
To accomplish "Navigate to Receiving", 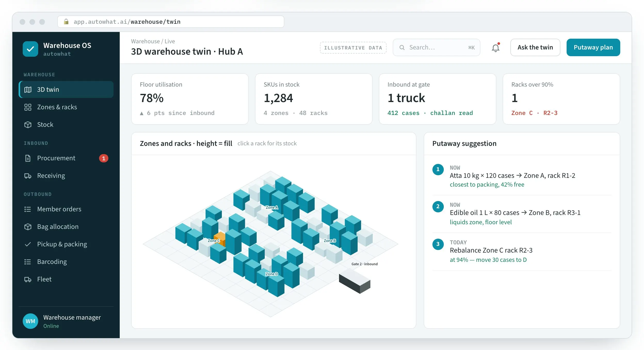I will [x=66, y=176].
